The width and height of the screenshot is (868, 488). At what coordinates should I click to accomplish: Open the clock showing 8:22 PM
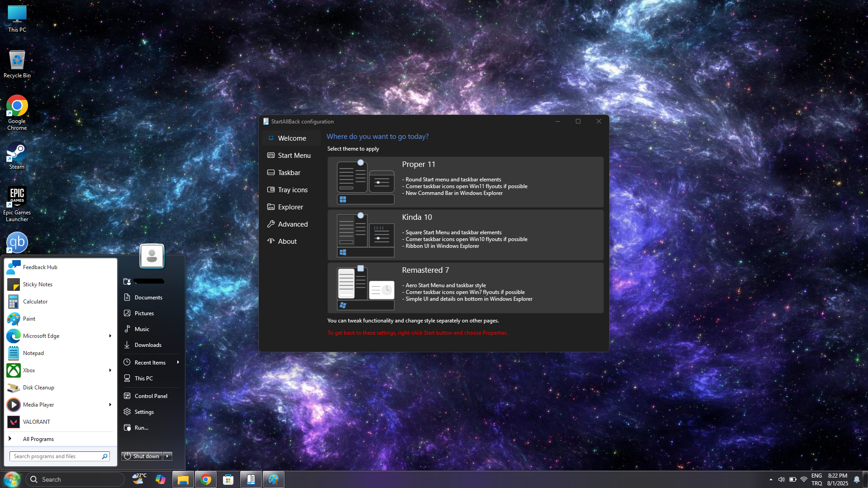(837, 479)
